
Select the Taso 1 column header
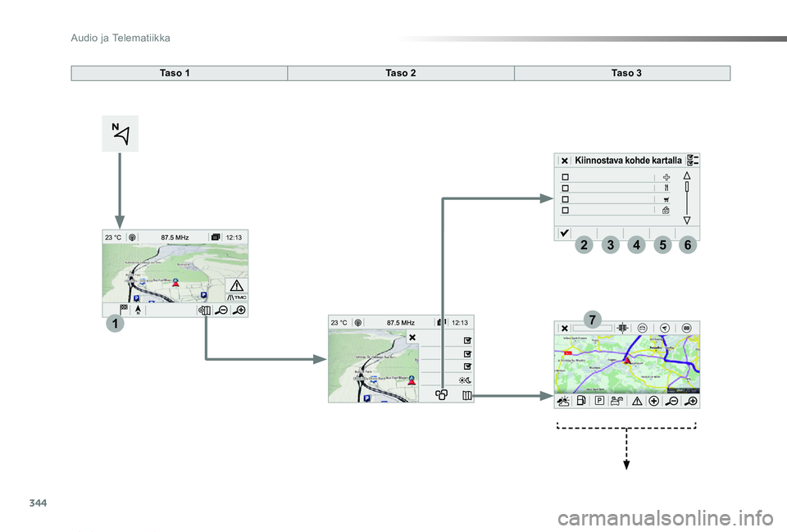180,73
